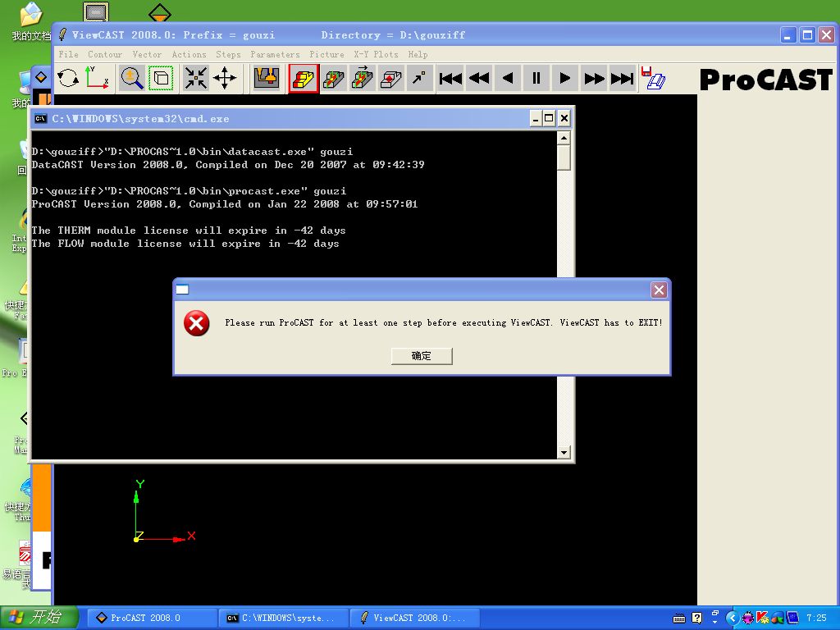Open the 我的文档 desktop icon
This screenshot has height=630, width=840.
30,21
